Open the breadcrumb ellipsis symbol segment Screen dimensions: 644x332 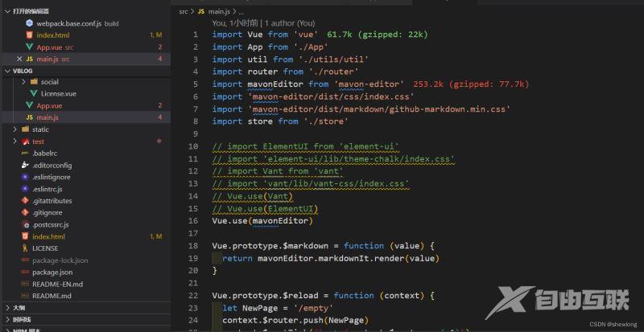(x=241, y=11)
